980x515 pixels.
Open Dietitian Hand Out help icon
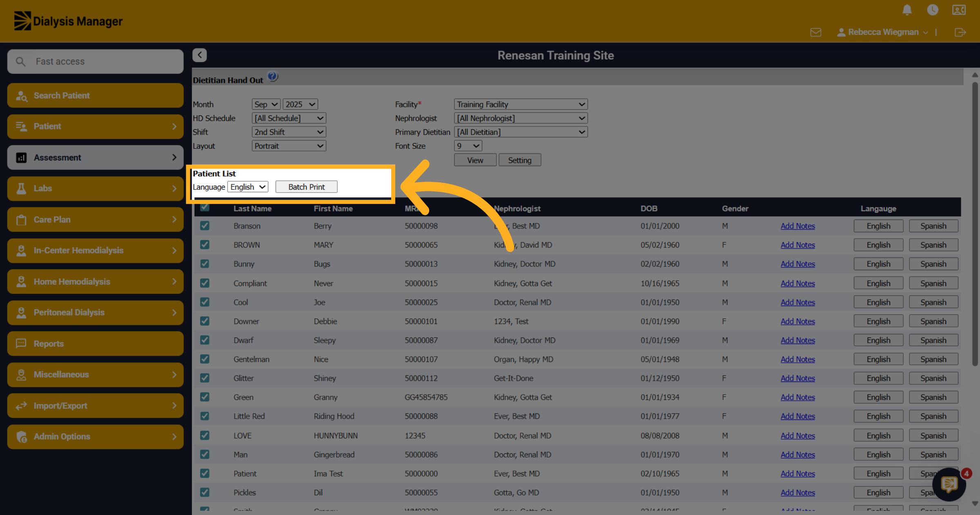tap(272, 76)
